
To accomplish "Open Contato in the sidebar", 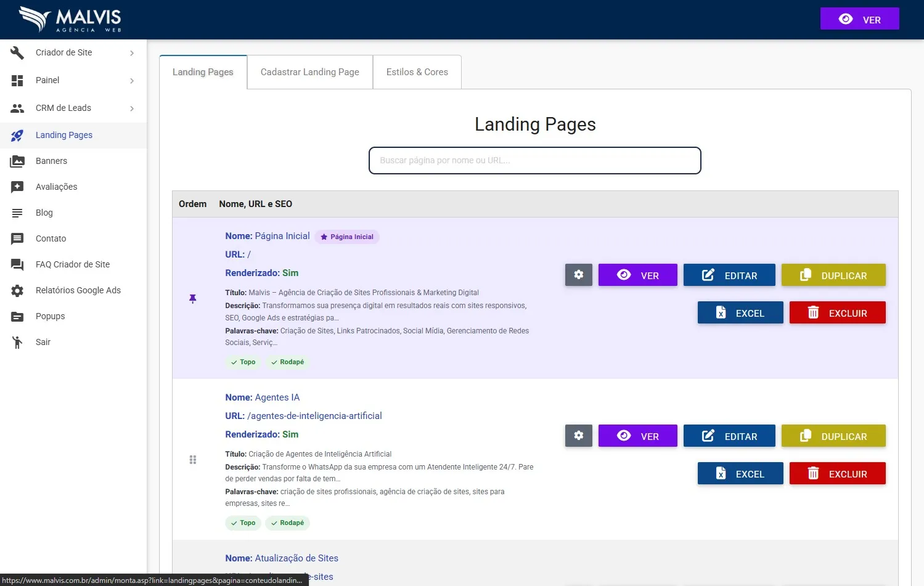I will coord(73,238).
